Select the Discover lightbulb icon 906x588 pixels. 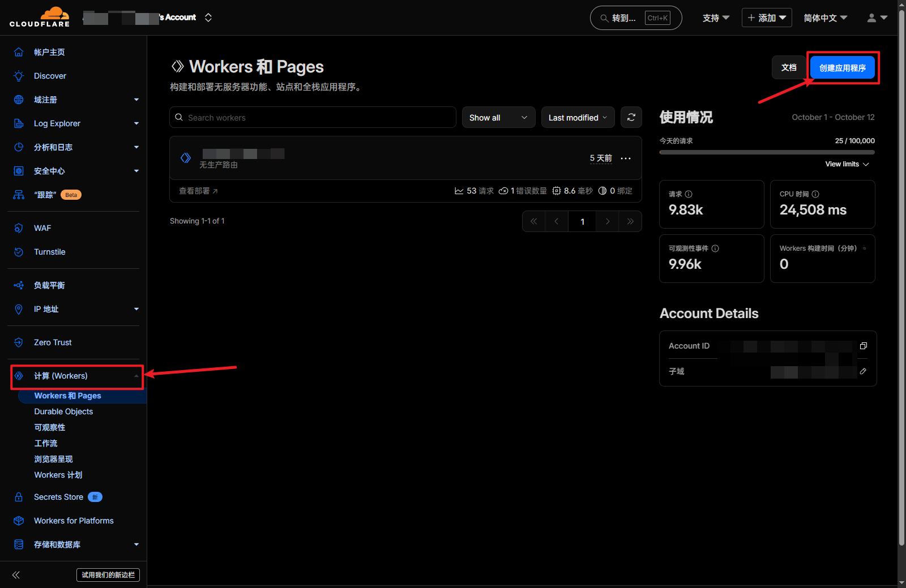tap(19, 75)
